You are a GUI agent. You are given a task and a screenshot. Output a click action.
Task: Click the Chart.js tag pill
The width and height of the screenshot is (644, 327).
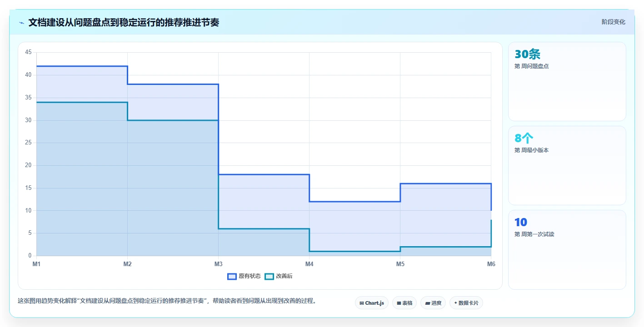click(x=372, y=303)
